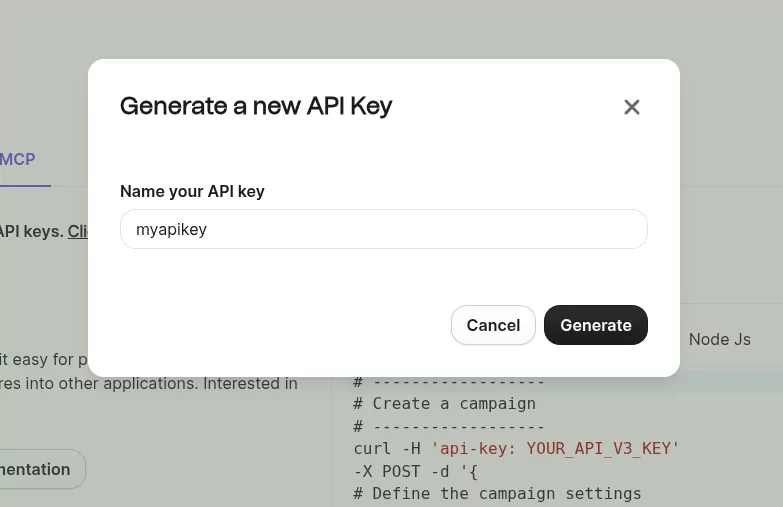Switch to the MCP tab
783x507 pixels.
[x=18, y=160]
